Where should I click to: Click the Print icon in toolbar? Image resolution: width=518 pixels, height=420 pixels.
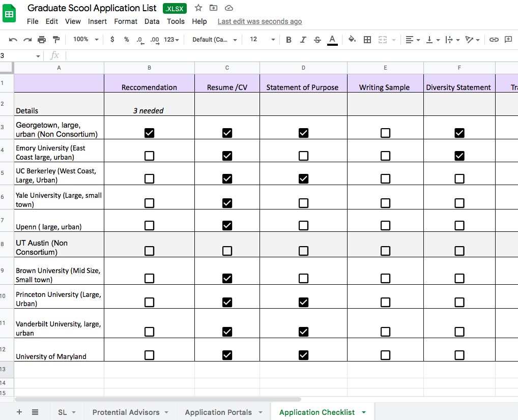[42, 39]
